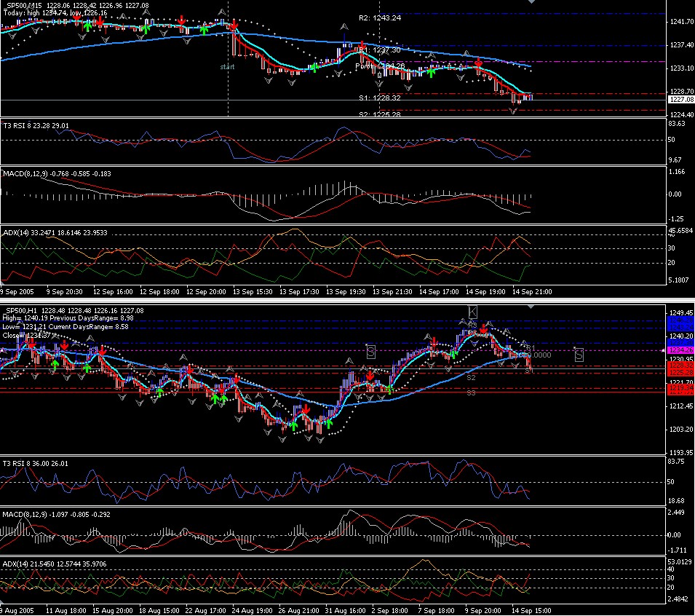
Task: Click the '14 Sep 15:00' time label
Action: [531, 611]
